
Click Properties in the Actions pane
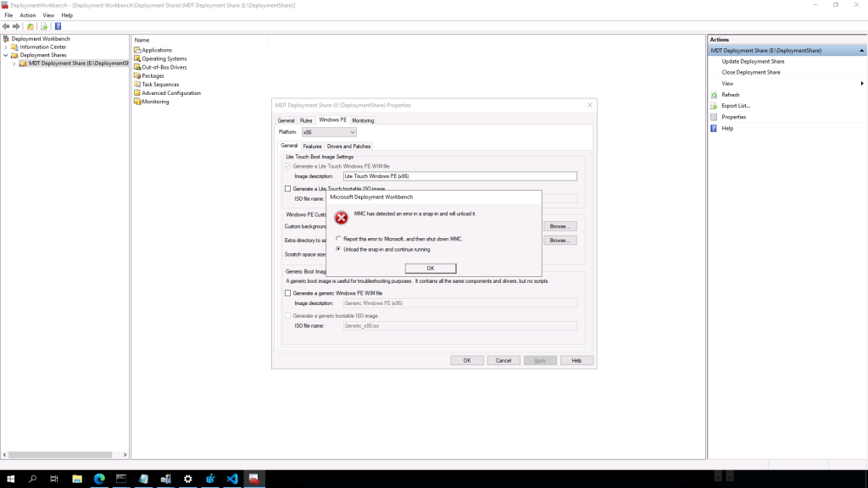733,117
